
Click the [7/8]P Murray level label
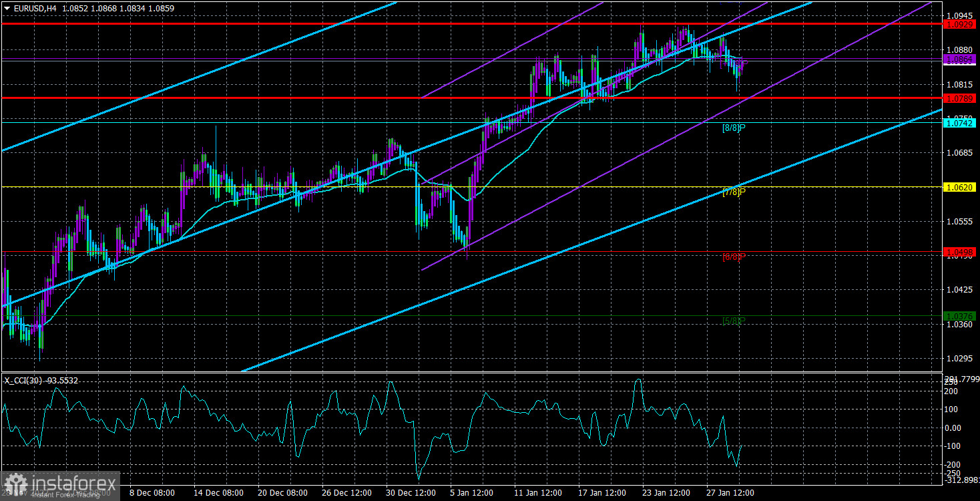coord(734,192)
